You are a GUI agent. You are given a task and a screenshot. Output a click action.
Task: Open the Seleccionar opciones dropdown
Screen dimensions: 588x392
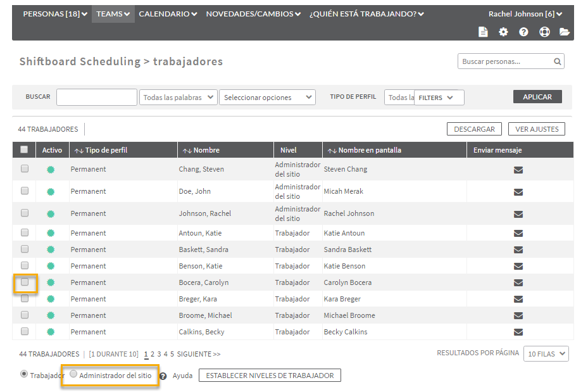[267, 97]
